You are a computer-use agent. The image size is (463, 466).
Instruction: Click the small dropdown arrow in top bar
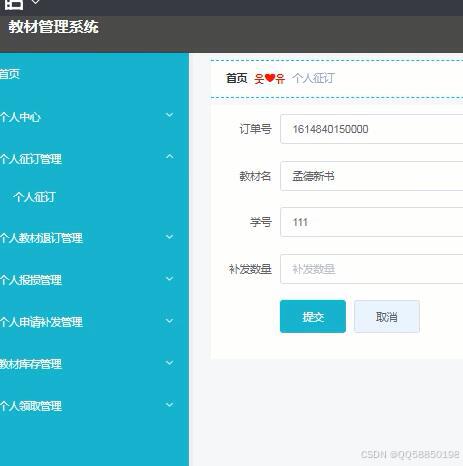36,2
